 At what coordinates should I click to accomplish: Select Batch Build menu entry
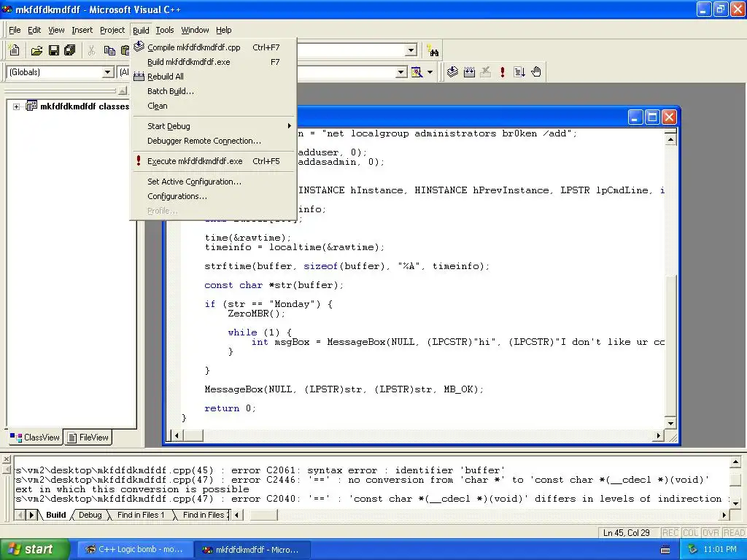click(x=212, y=91)
